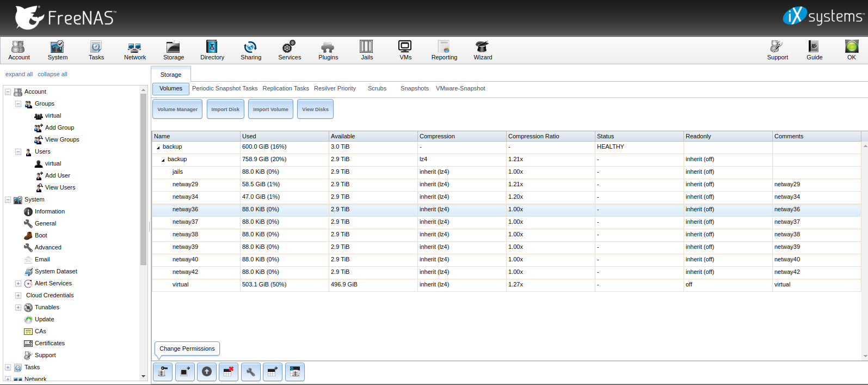868x385 pixels.
Task: Open the Services gear icon
Action: tap(290, 50)
